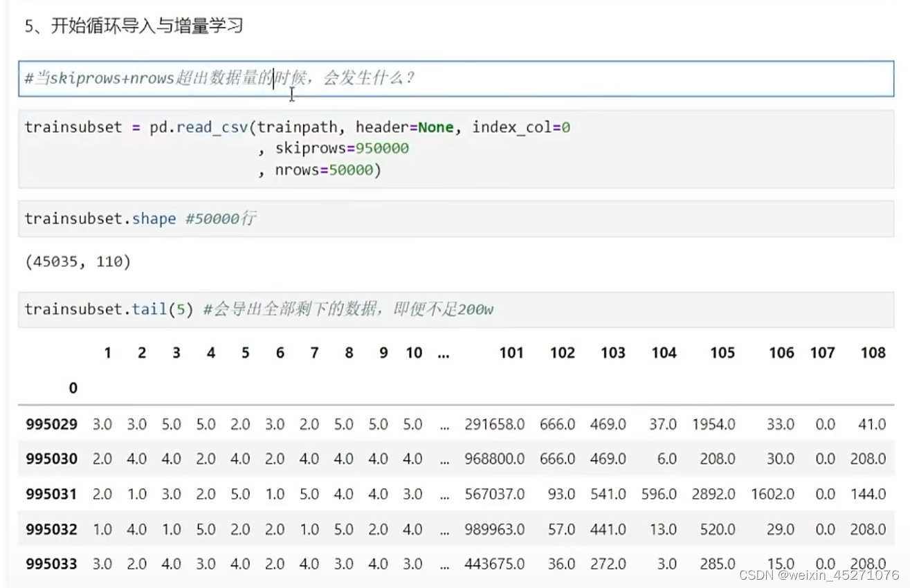The width and height of the screenshot is (910, 588).
Task: Click the cell value 41.0
Action: coord(872,424)
